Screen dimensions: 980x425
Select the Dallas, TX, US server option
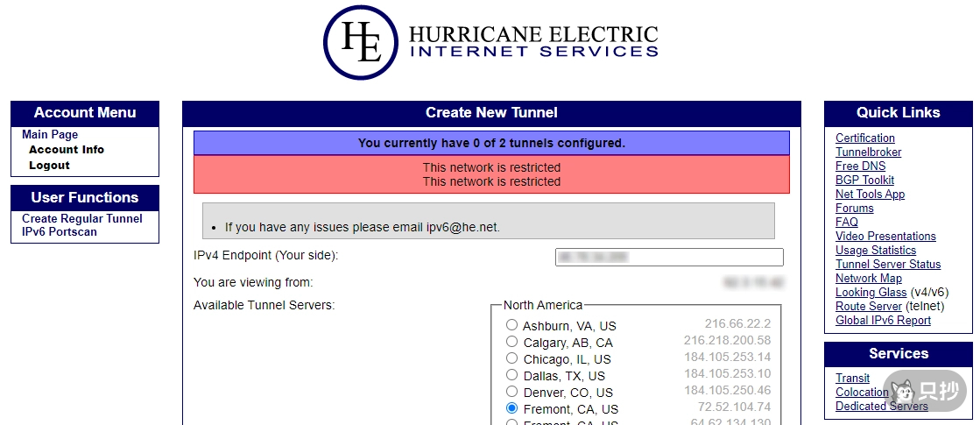click(512, 375)
